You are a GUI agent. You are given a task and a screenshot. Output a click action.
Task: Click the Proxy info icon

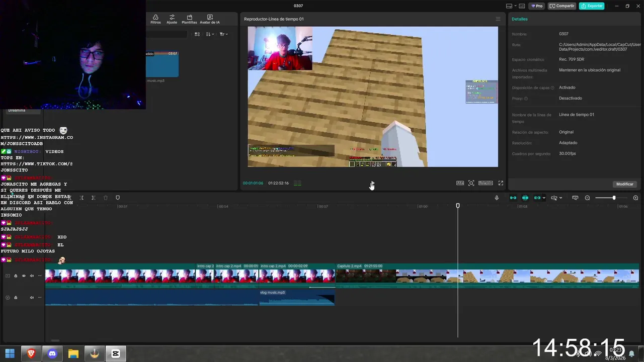coord(526,99)
